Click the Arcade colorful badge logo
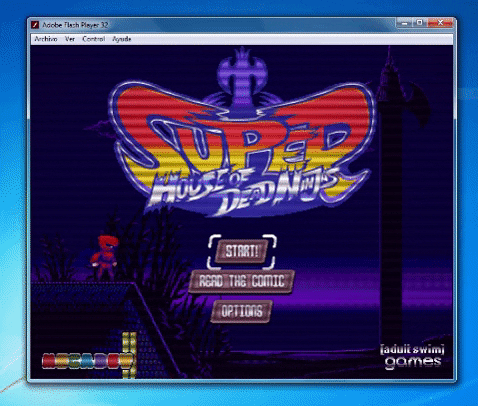 (x=88, y=361)
